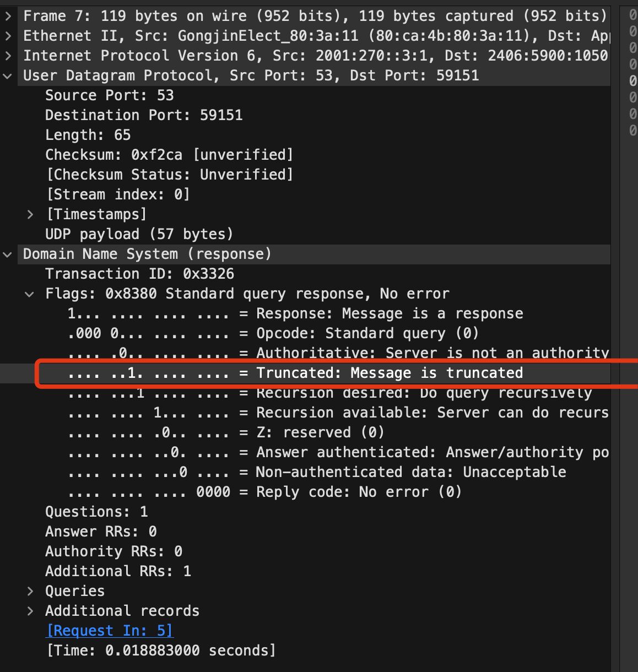Collapse the Domain Name System response
638x672 pixels.
pos(8,254)
